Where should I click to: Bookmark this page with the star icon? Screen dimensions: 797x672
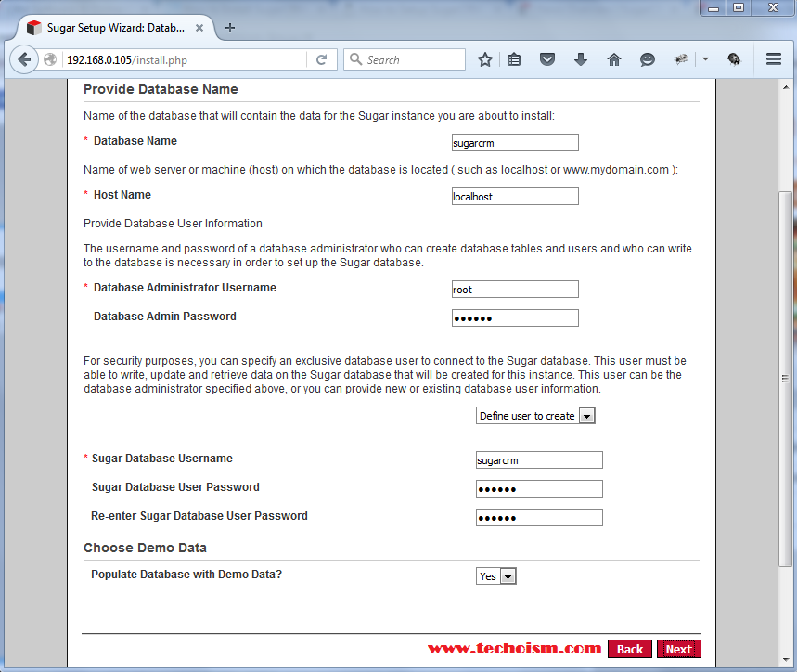[485, 60]
